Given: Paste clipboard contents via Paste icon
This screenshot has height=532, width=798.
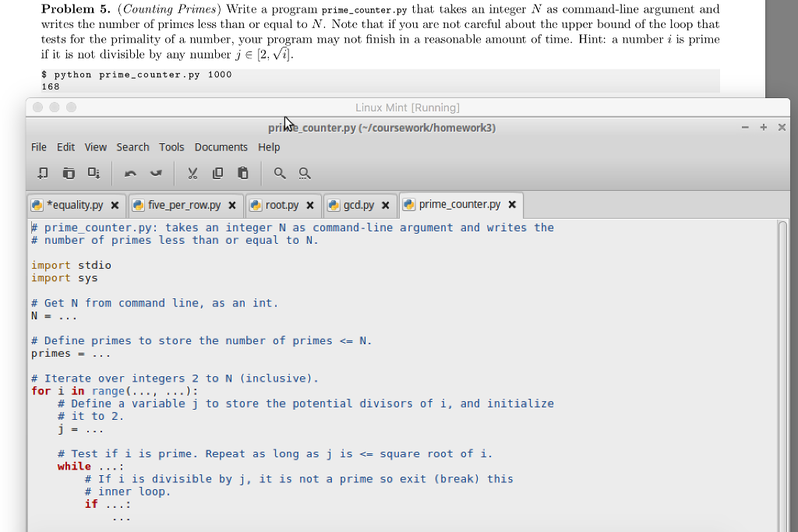Looking at the screenshot, I should (243, 173).
